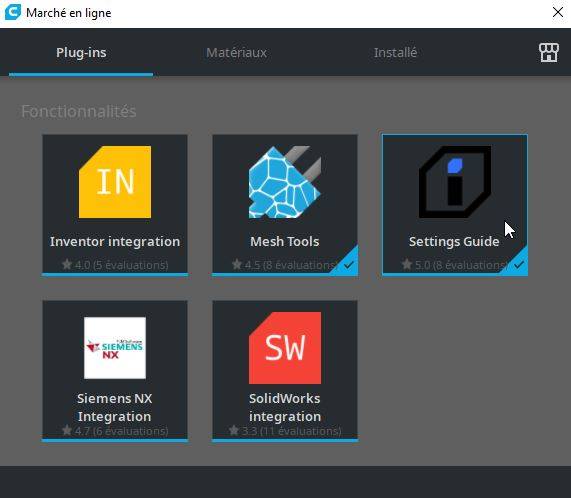Open the Siemens NX Integration title

pyautogui.click(x=115, y=407)
